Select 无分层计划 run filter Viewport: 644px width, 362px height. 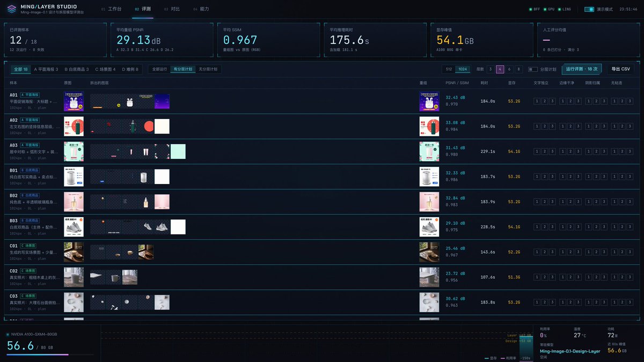208,69
